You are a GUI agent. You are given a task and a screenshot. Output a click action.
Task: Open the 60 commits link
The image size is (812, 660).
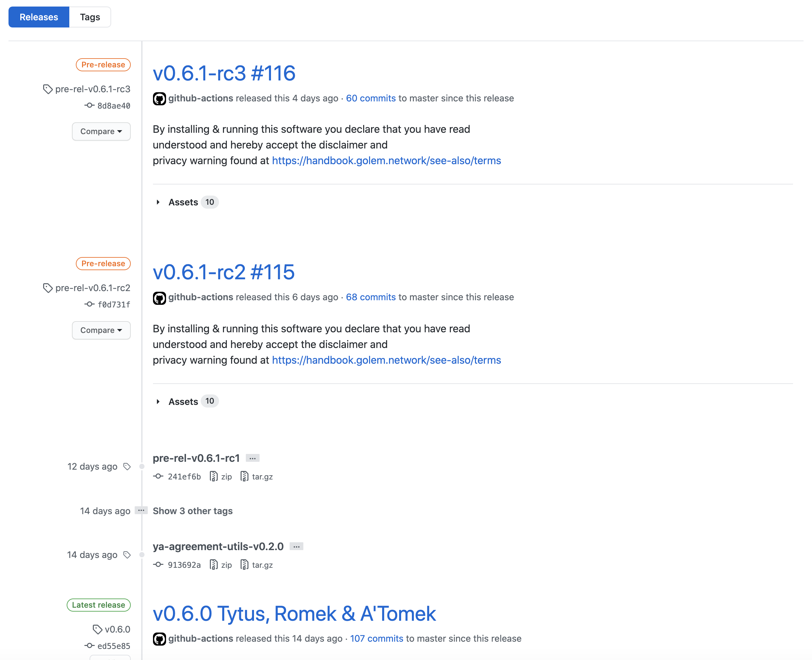tap(370, 98)
